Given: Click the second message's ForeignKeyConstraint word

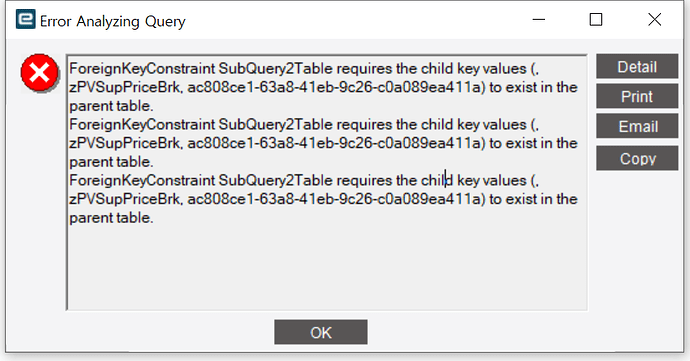Looking at the screenshot, I should pos(142,125).
